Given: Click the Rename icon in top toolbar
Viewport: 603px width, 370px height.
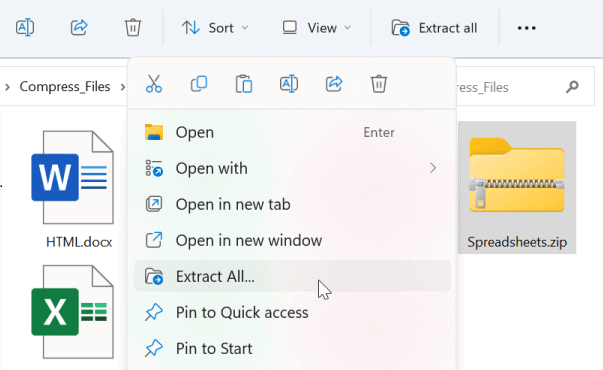Looking at the screenshot, I should 25,28.
